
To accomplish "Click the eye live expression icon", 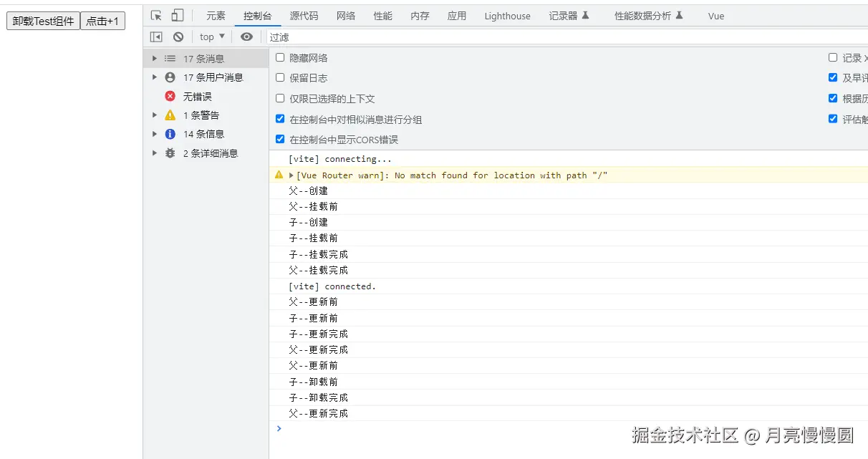I will coord(246,37).
